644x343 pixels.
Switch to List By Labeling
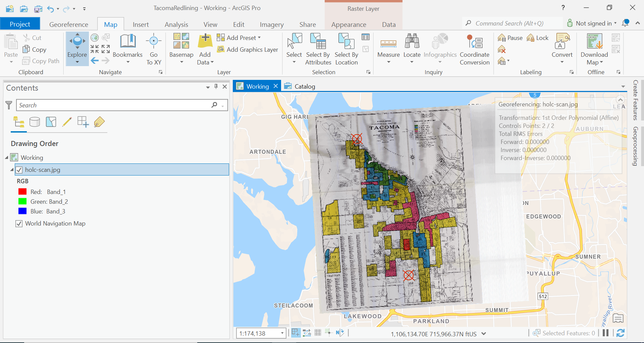[x=99, y=122]
